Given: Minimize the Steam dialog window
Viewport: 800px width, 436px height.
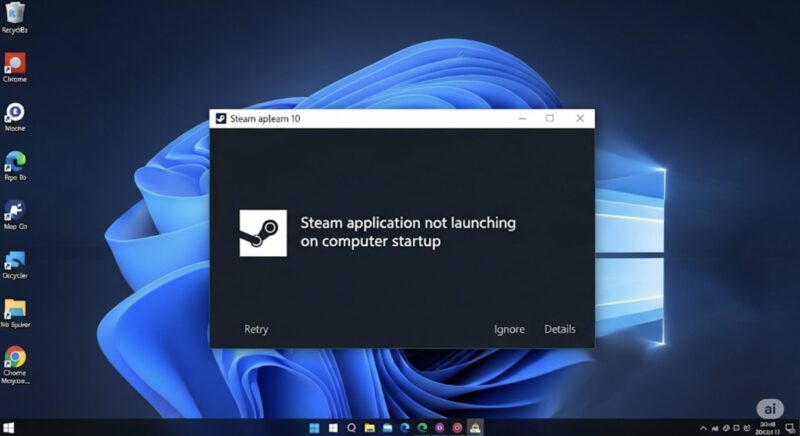Looking at the screenshot, I should pyautogui.click(x=522, y=118).
